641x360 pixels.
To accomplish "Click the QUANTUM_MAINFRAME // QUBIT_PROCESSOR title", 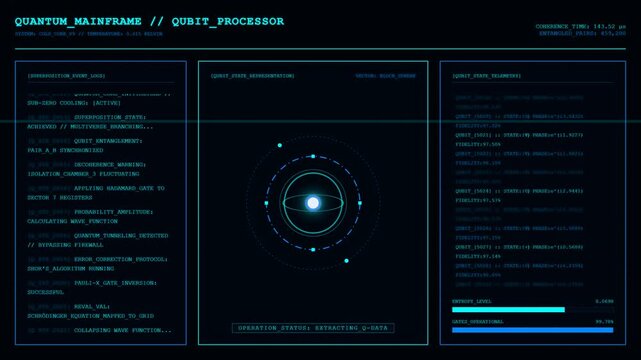I will 149,21.
